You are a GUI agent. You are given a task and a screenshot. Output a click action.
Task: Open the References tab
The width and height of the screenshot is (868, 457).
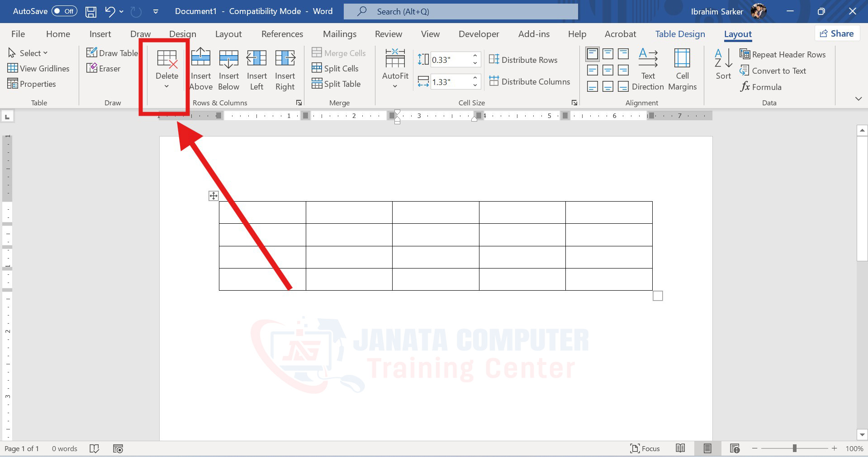pyautogui.click(x=282, y=34)
